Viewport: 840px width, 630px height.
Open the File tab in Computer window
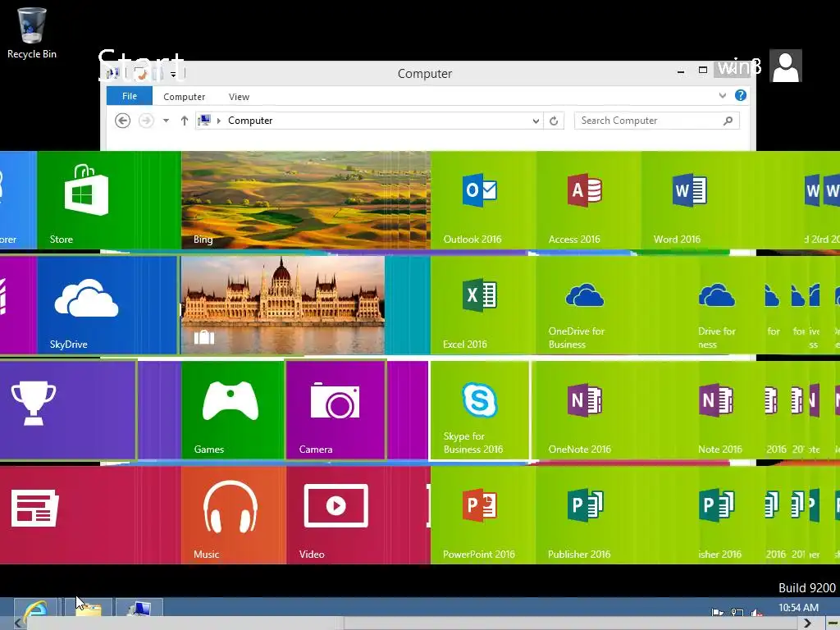[x=130, y=96]
